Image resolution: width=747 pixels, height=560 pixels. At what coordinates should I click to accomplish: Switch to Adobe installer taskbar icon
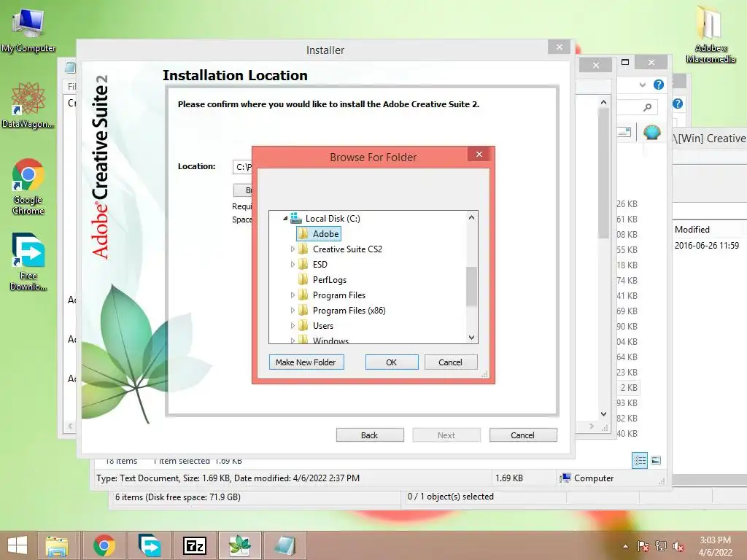(x=240, y=545)
